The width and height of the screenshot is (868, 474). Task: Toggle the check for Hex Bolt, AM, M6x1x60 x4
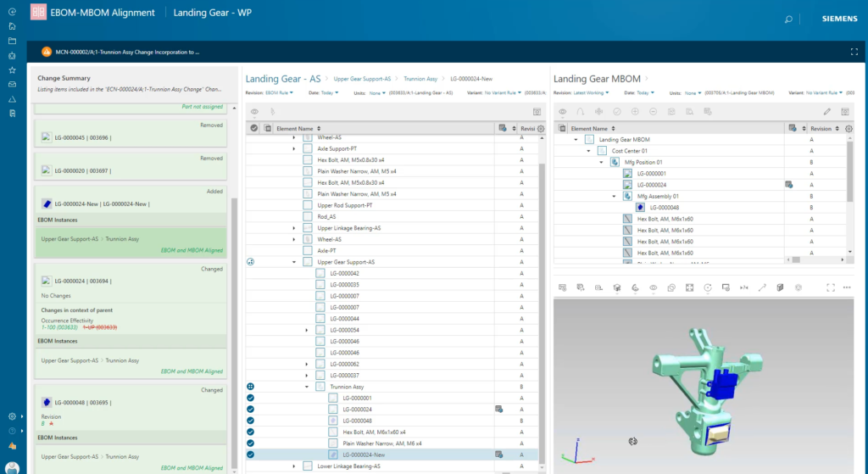click(x=250, y=432)
